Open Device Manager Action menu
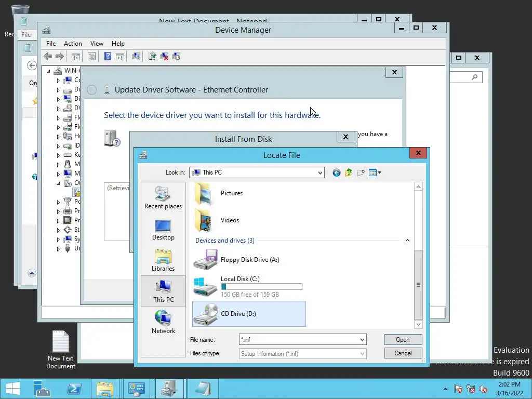532x399 pixels. pos(73,44)
